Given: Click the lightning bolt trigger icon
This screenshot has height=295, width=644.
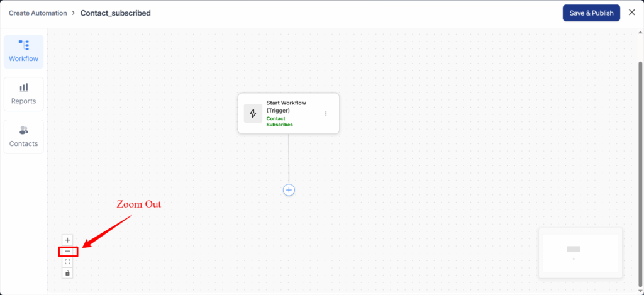Looking at the screenshot, I should (253, 113).
